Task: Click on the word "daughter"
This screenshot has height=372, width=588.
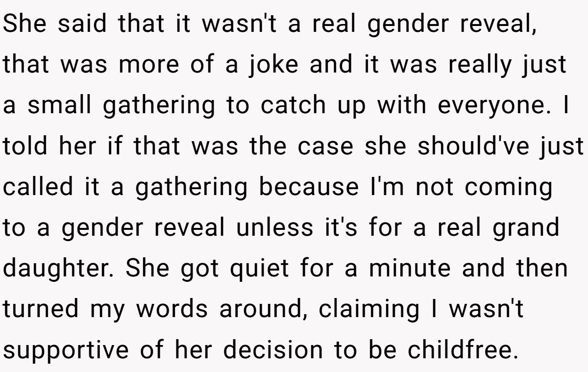Action: coord(59,269)
